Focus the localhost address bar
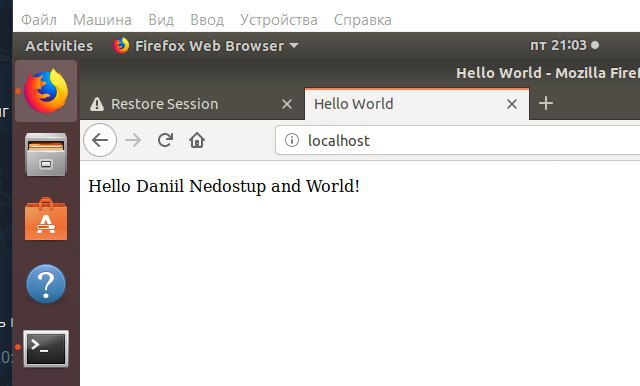 458,140
